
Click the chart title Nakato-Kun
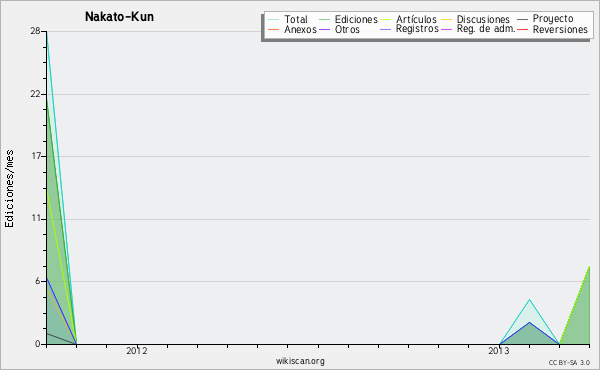click(x=119, y=16)
